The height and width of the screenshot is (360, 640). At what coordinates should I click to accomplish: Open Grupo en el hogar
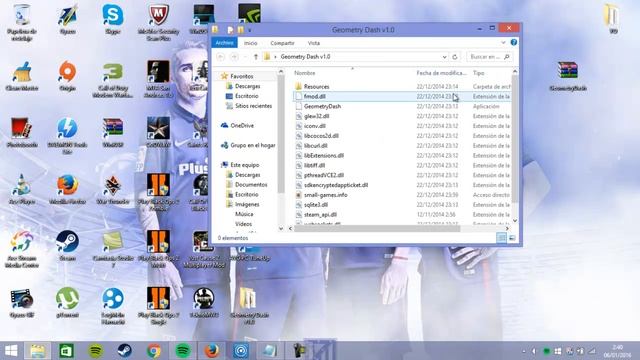pos(252,145)
